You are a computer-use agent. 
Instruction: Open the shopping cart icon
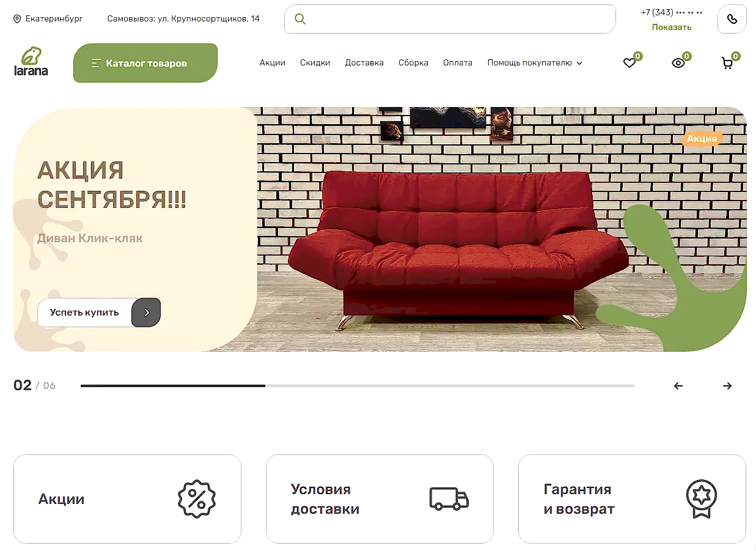click(727, 62)
